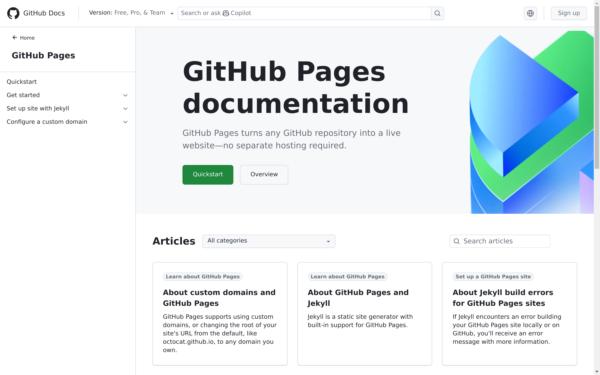The width and height of the screenshot is (600, 375).
Task: Click the green Quickstart button
Action: 207,174
